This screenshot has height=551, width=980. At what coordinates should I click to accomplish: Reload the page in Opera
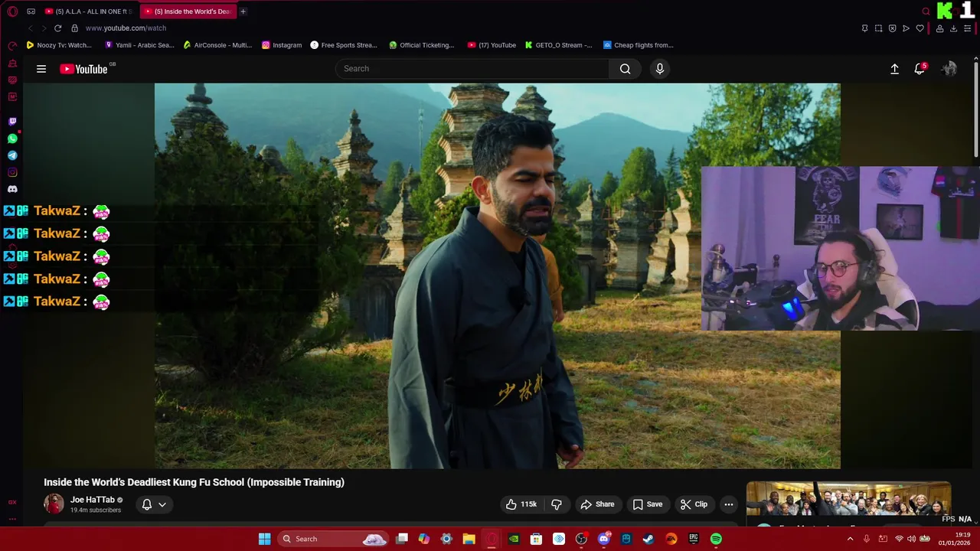tap(57, 28)
